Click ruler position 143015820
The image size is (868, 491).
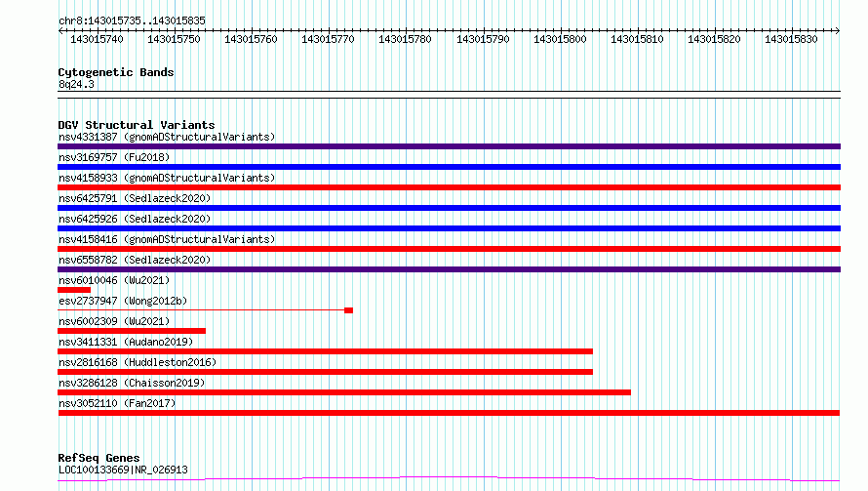click(714, 39)
